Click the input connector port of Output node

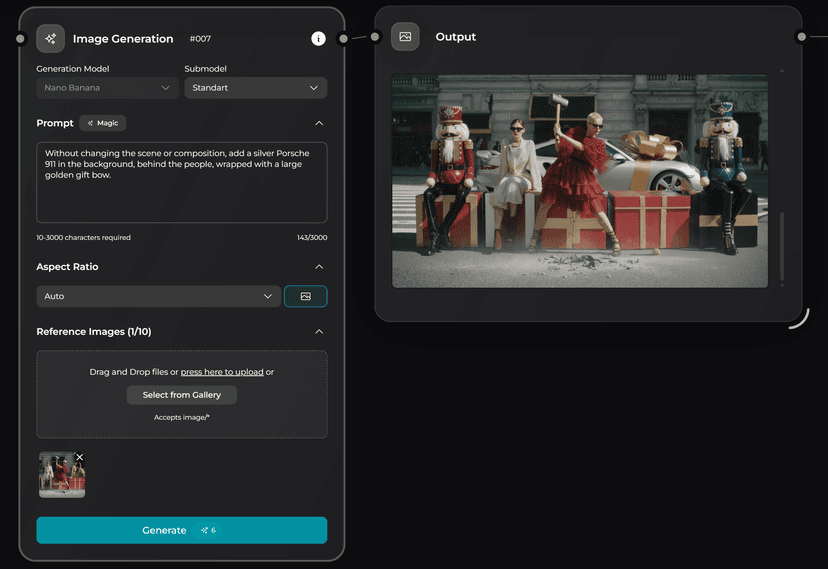click(x=375, y=37)
